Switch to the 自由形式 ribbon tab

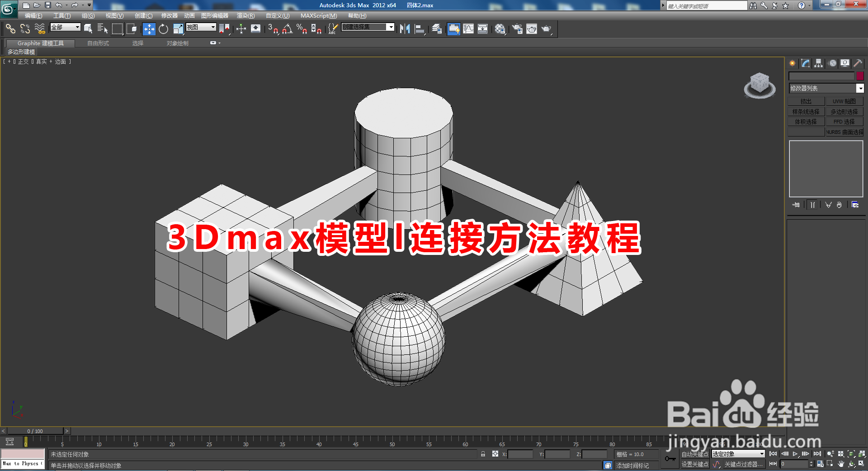click(98, 43)
